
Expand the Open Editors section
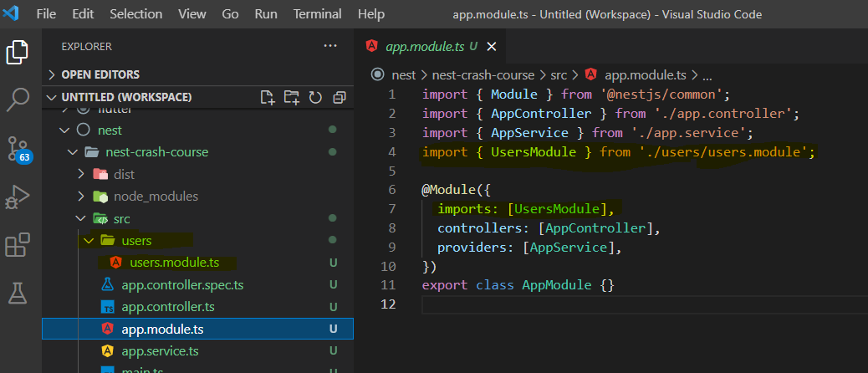click(100, 74)
